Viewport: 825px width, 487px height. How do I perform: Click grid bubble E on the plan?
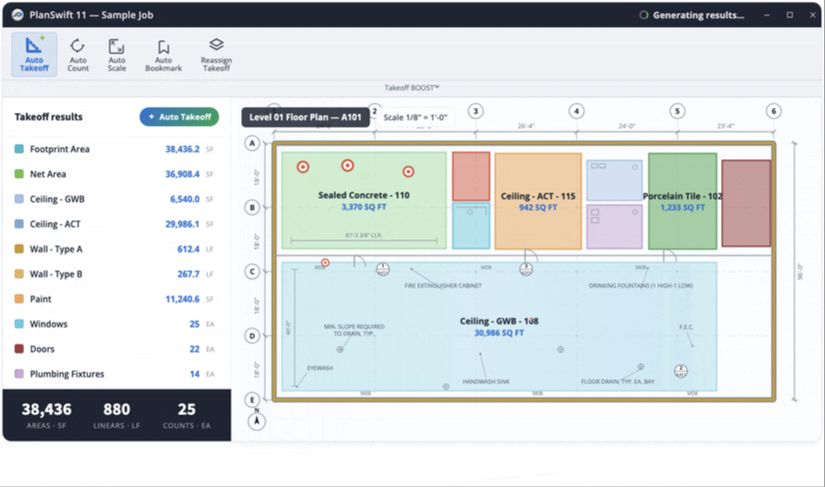click(x=253, y=400)
